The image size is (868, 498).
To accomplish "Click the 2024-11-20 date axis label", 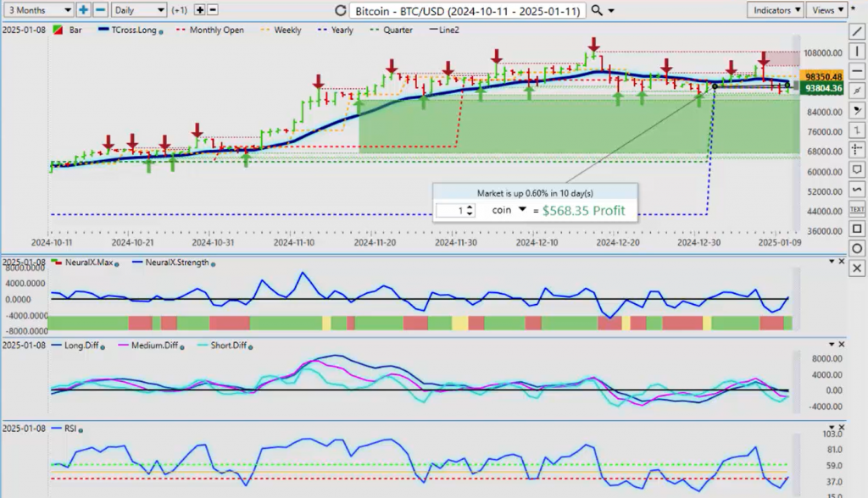I will point(375,242).
